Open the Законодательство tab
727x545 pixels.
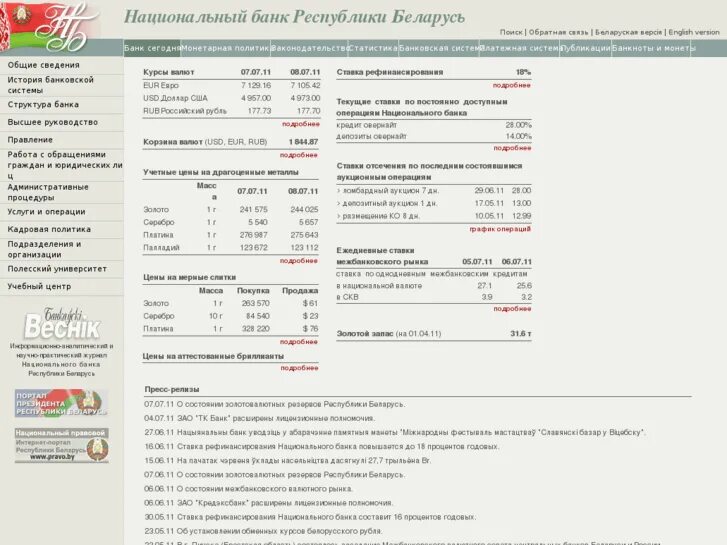click(309, 48)
